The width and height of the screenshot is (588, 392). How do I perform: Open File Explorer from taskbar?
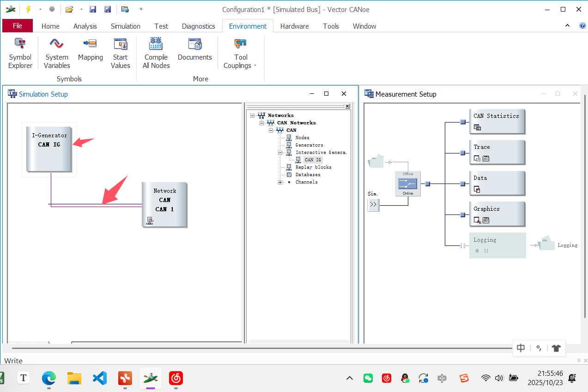[74, 379]
